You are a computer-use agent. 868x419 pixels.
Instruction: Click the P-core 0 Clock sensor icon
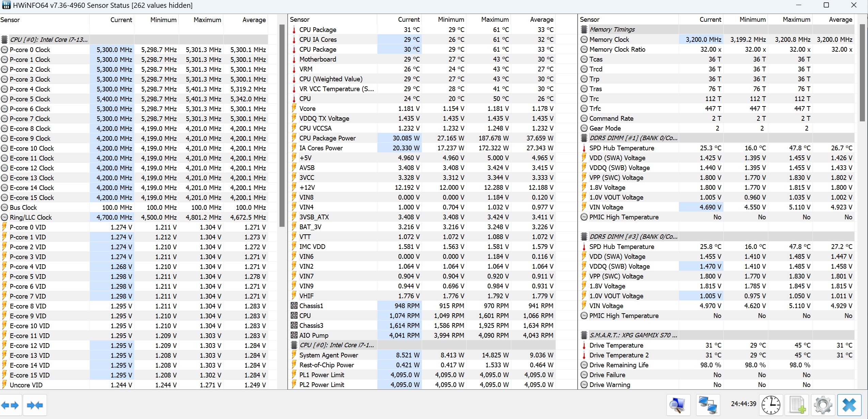[4, 50]
